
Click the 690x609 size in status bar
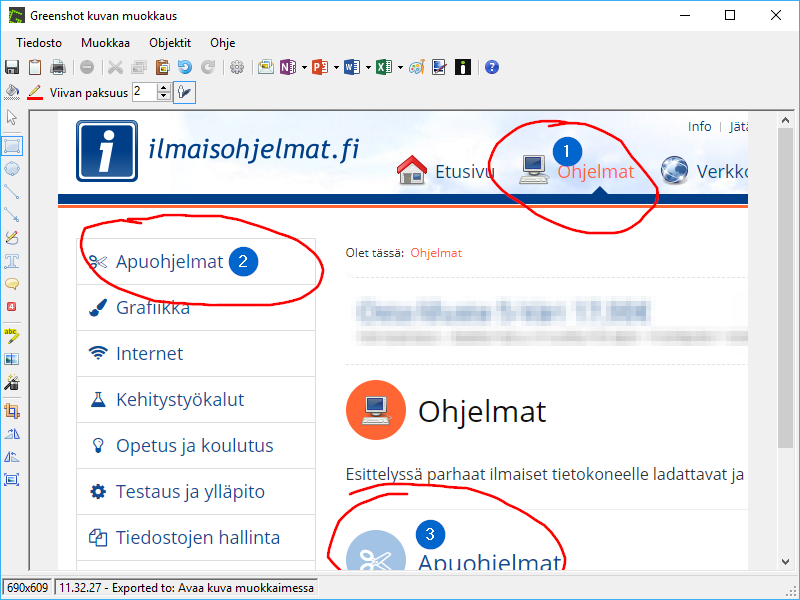click(28, 588)
